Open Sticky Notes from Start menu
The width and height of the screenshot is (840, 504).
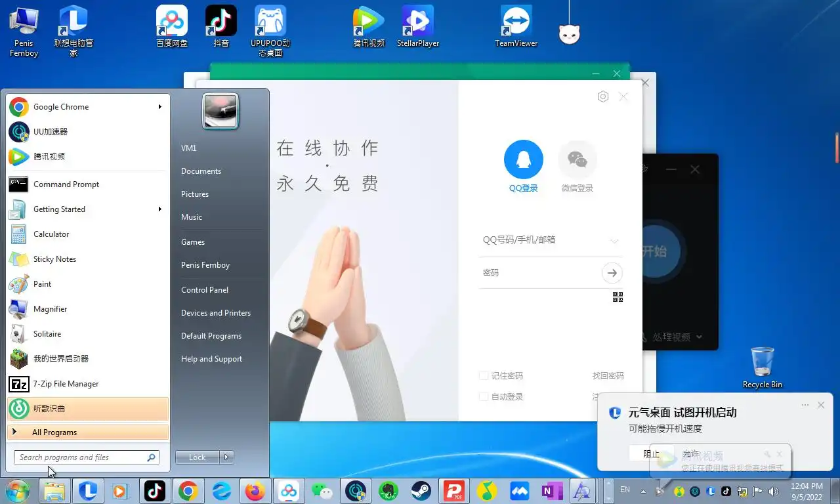(x=88, y=259)
